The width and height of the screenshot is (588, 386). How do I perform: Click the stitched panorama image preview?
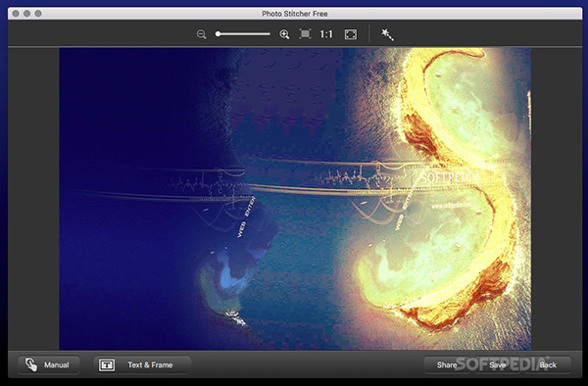[295, 199]
